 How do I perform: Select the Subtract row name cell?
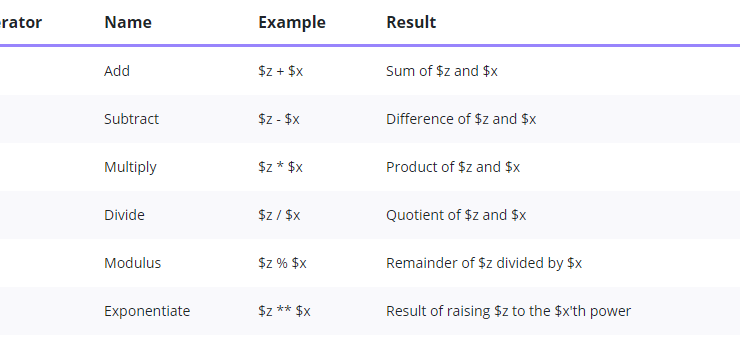131,119
